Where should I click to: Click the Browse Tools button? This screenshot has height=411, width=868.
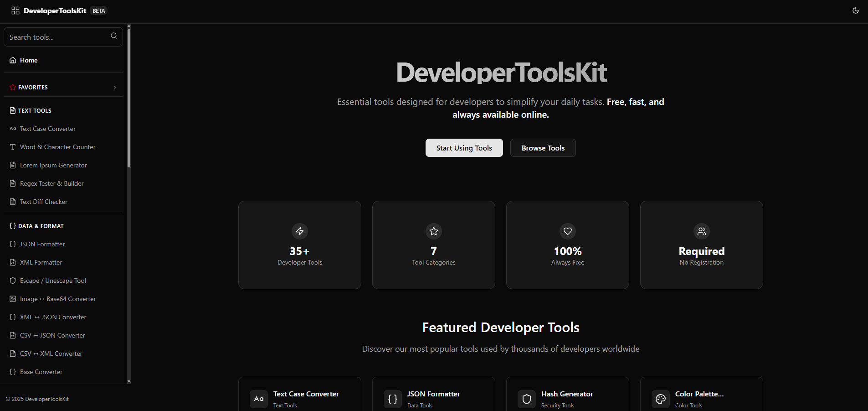(x=543, y=148)
